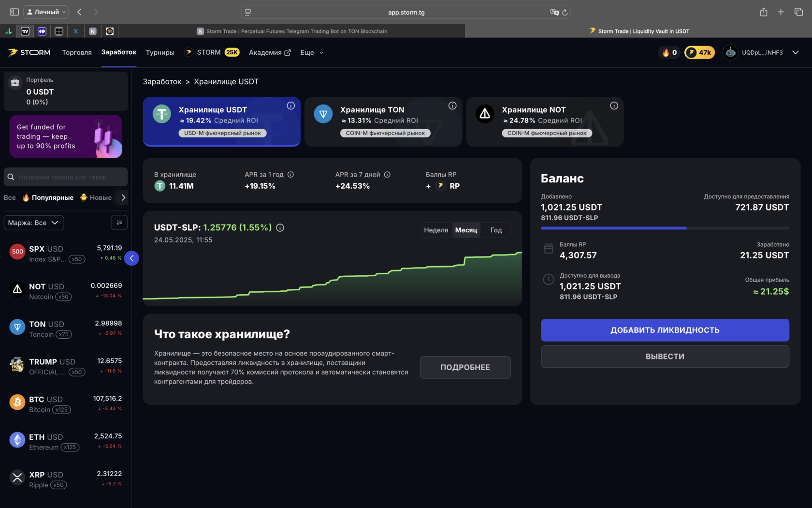Select the Все token filter

tap(10, 197)
